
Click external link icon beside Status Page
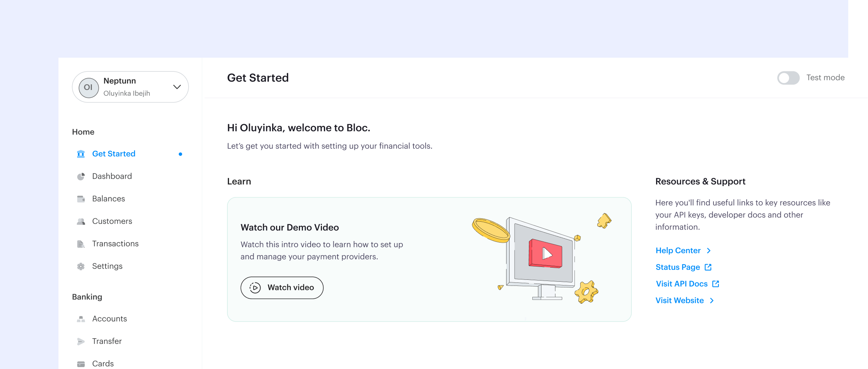[x=708, y=267]
